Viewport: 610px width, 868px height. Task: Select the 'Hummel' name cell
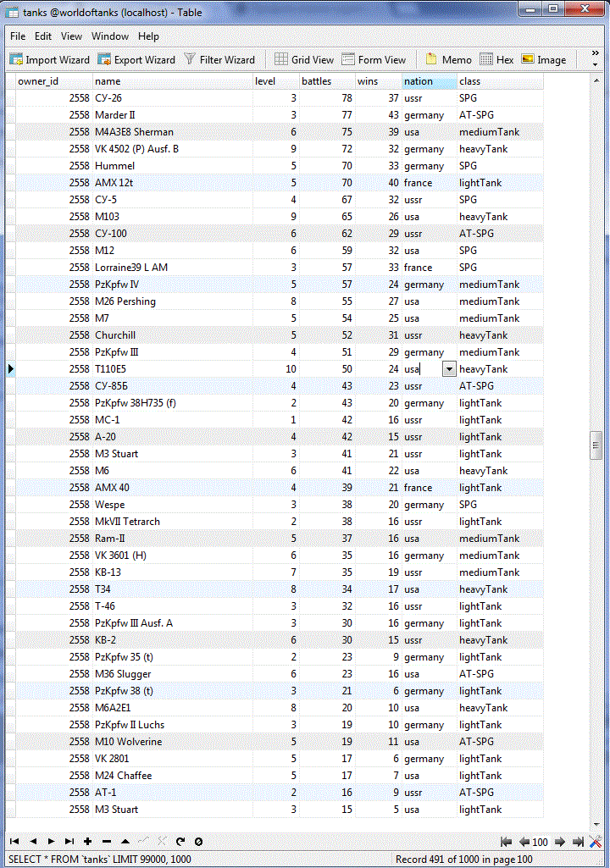(172, 165)
